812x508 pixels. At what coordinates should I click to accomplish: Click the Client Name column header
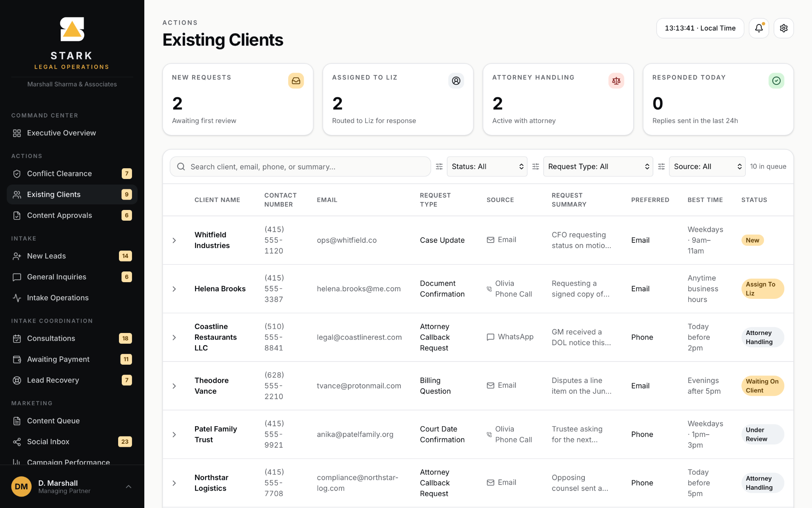217,200
